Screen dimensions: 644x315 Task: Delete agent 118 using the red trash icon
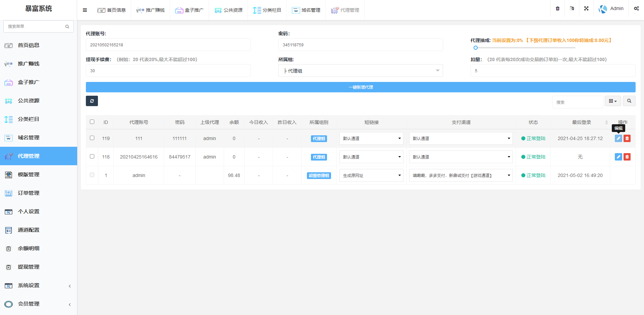tap(627, 156)
